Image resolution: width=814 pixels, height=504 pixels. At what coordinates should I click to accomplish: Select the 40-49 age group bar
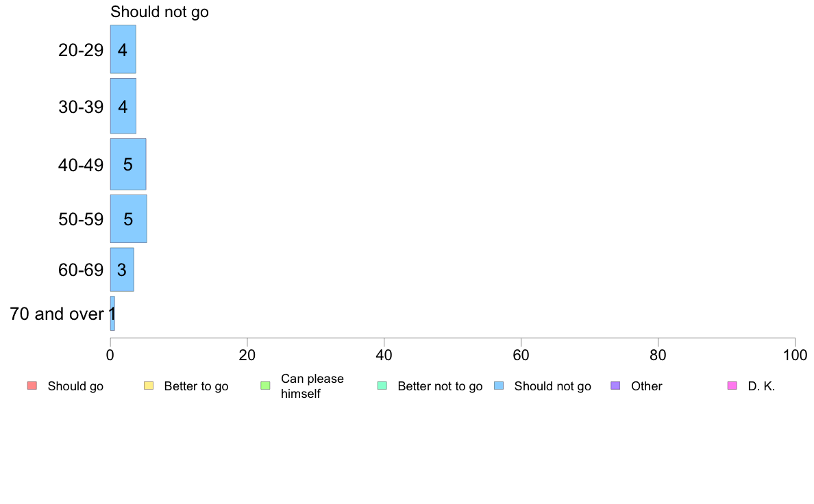tap(127, 164)
